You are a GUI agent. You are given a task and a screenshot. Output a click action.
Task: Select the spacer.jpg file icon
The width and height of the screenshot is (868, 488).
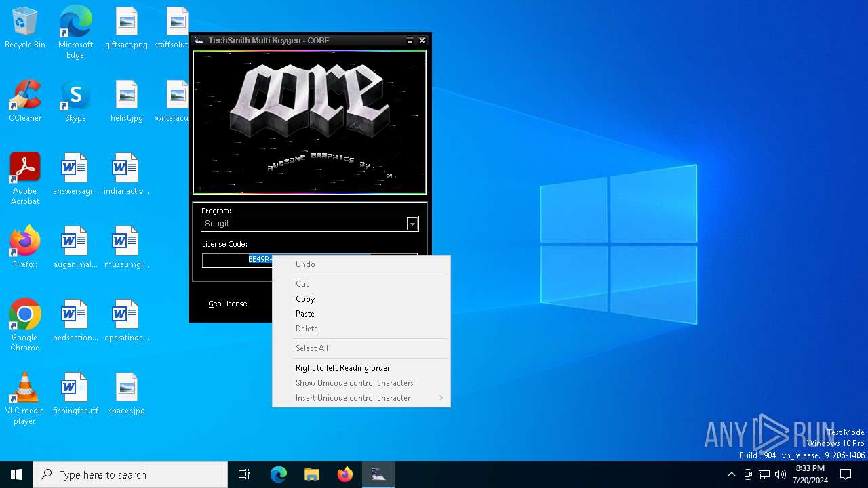point(126,393)
